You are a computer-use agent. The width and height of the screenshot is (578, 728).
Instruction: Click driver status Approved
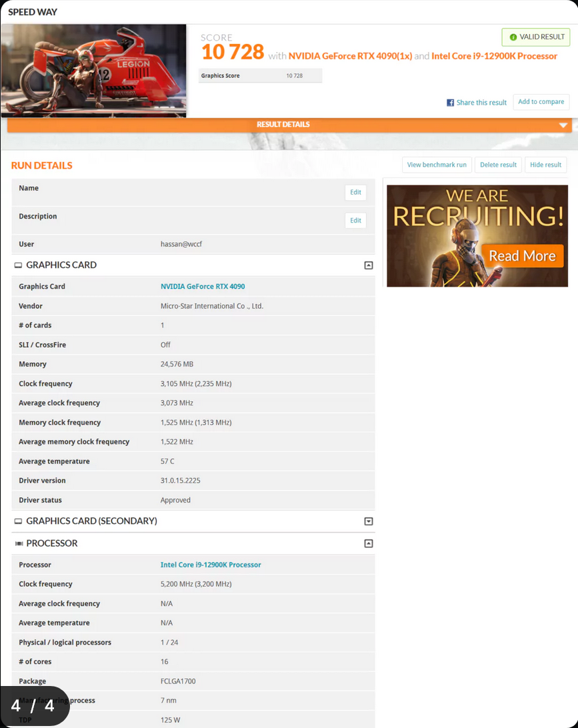tap(175, 500)
